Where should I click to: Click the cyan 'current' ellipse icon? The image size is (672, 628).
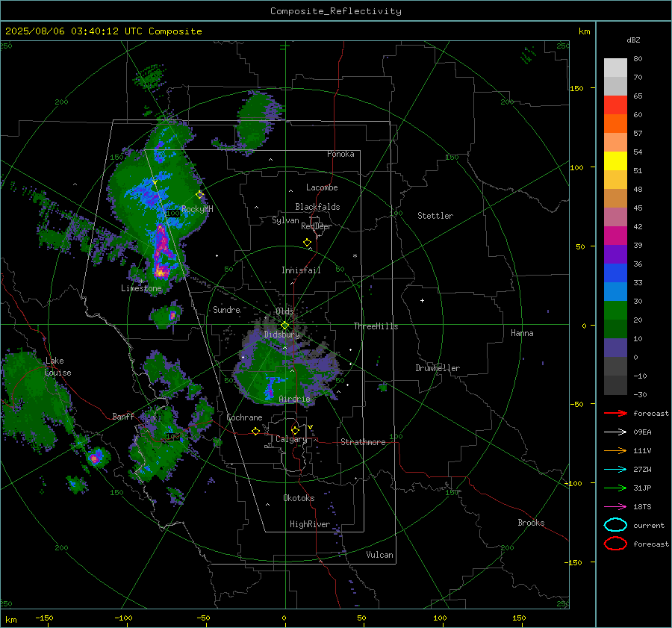[x=615, y=525]
